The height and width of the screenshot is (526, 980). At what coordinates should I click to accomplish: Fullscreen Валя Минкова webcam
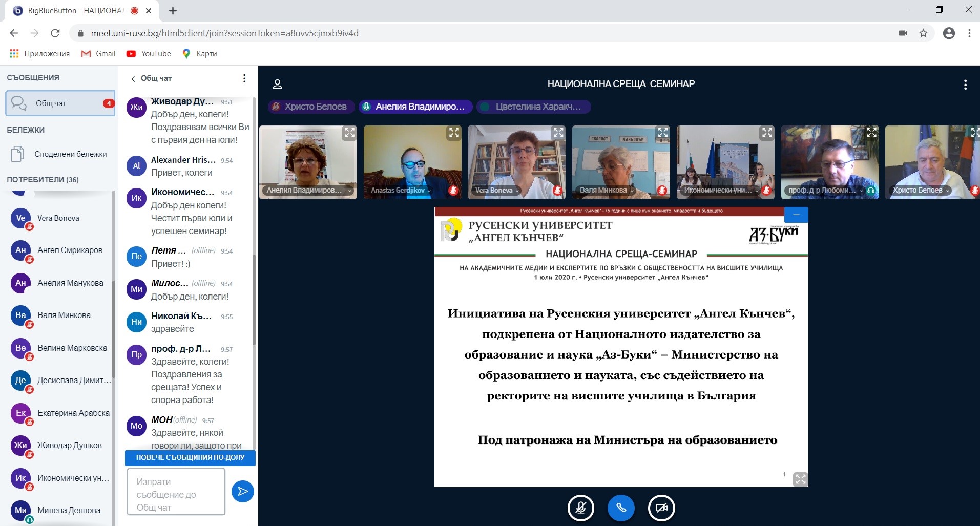tap(663, 133)
